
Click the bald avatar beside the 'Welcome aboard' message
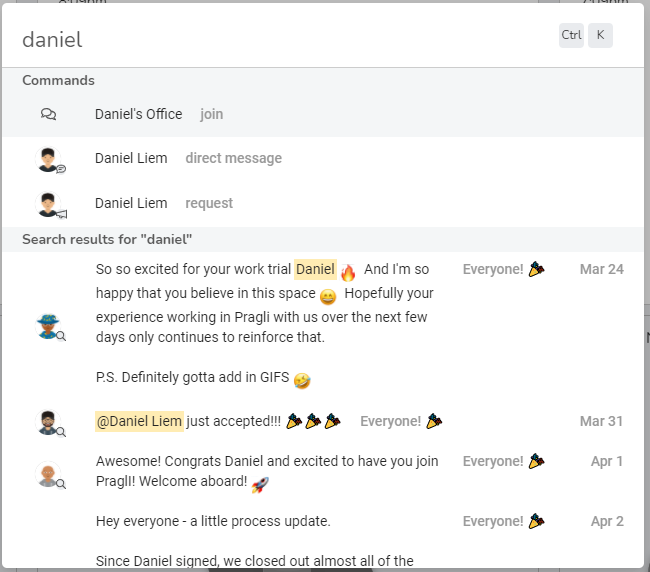pyautogui.click(x=49, y=474)
